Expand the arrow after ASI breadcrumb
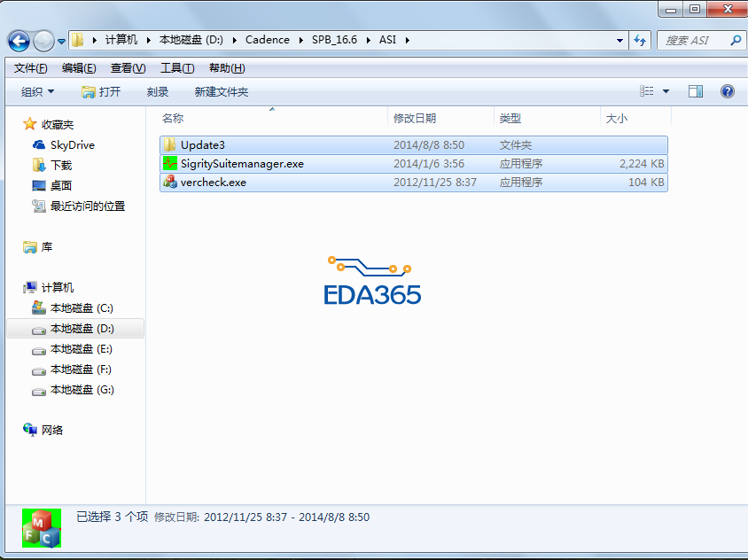This screenshot has height=560, width=748. pos(408,40)
